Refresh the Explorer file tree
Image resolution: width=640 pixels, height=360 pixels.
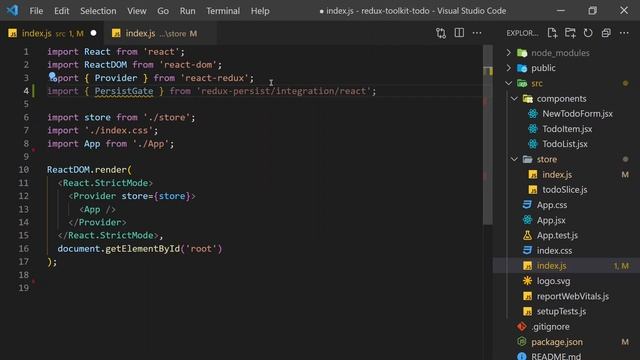tap(588, 33)
